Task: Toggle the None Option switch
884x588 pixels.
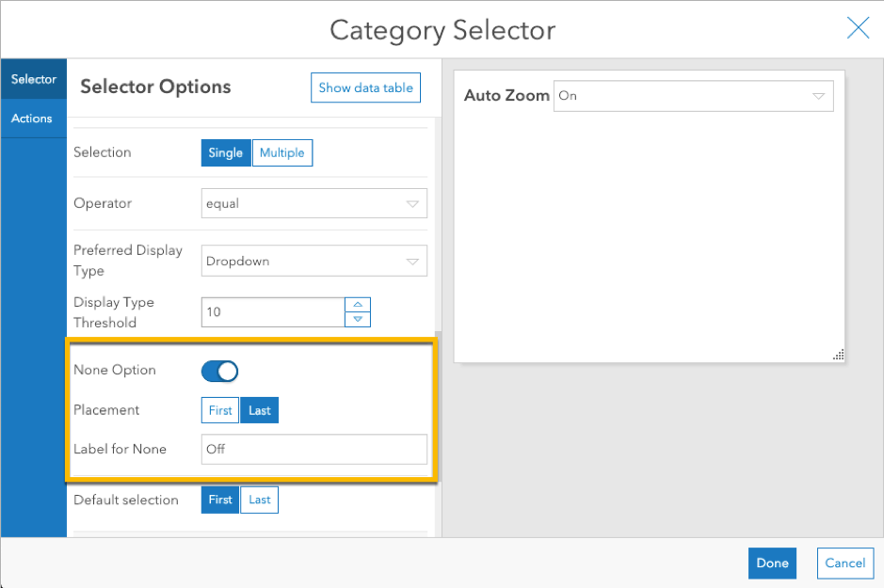Action: coord(220,371)
